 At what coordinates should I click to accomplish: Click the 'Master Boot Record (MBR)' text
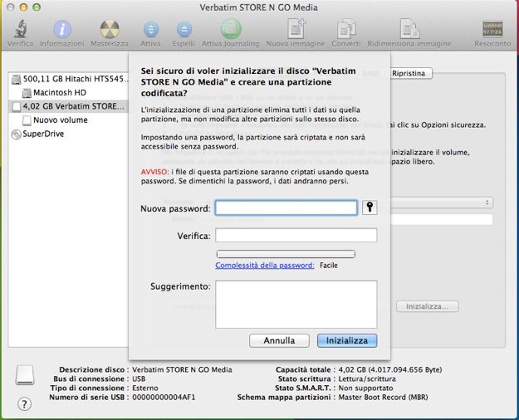click(x=383, y=397)
